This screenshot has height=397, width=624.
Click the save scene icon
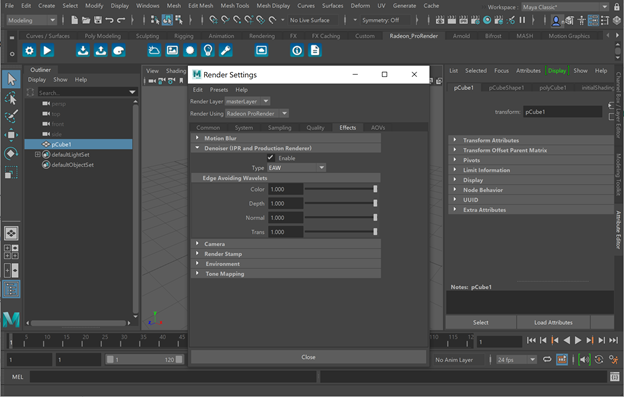[98, 20]
